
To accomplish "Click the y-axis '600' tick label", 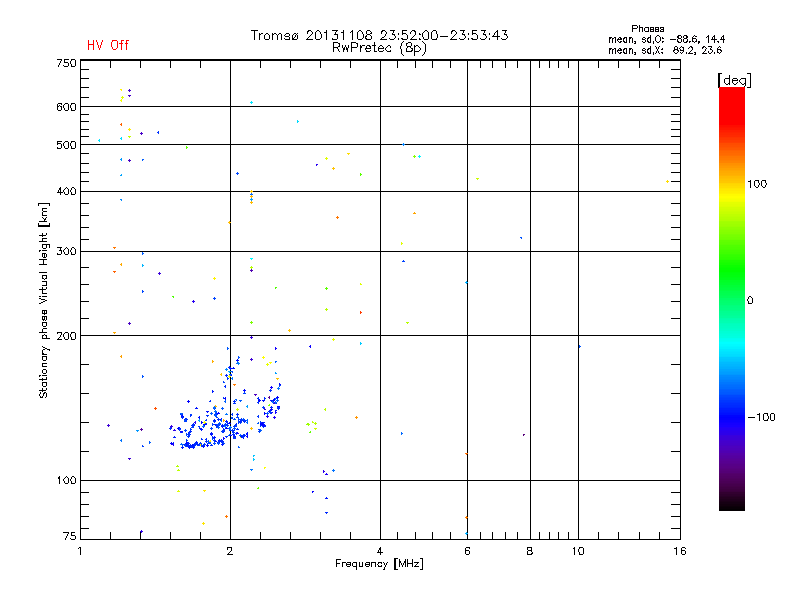I will coord(66,107).
